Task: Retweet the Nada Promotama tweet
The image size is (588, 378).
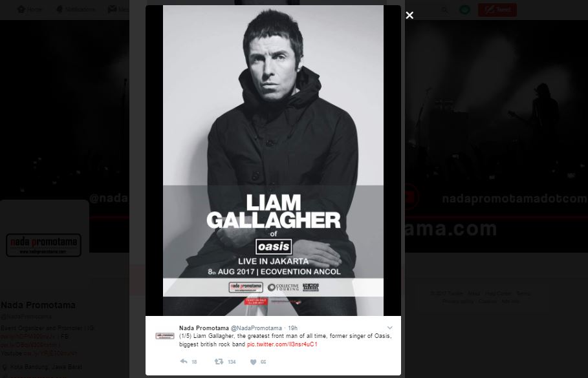Action: pos(219,361)
